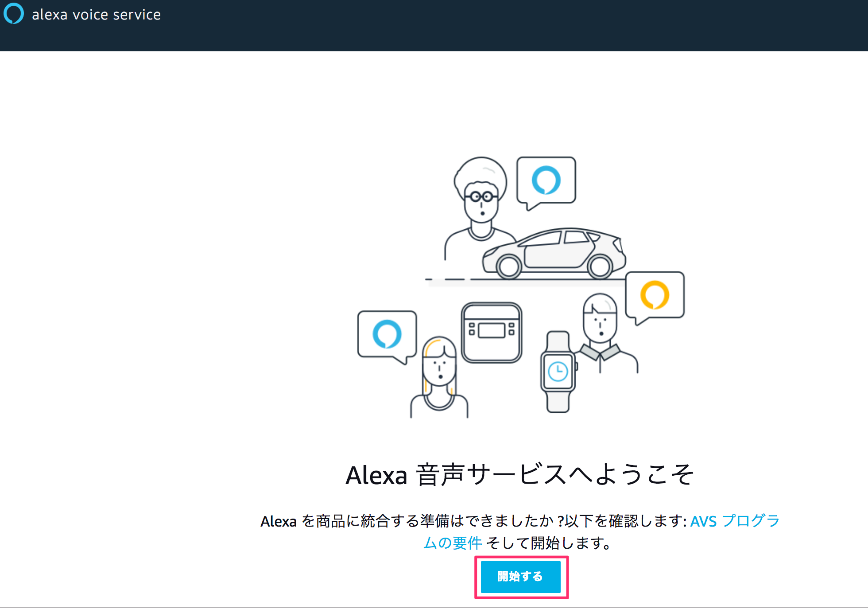The width and height of the screenshot is (868, 608).
Task: Click the Alexa 音声サービスへようこそ heading
Action: 520,475
